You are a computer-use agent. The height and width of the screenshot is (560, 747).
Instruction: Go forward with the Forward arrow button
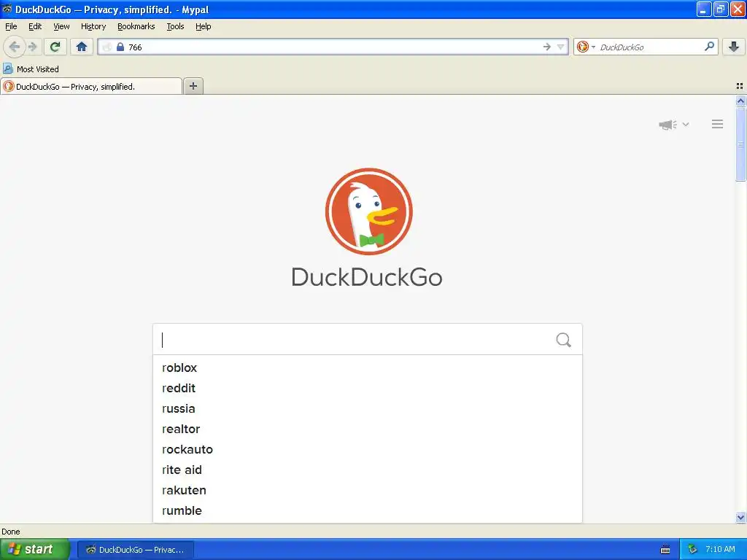pos(32,47)
